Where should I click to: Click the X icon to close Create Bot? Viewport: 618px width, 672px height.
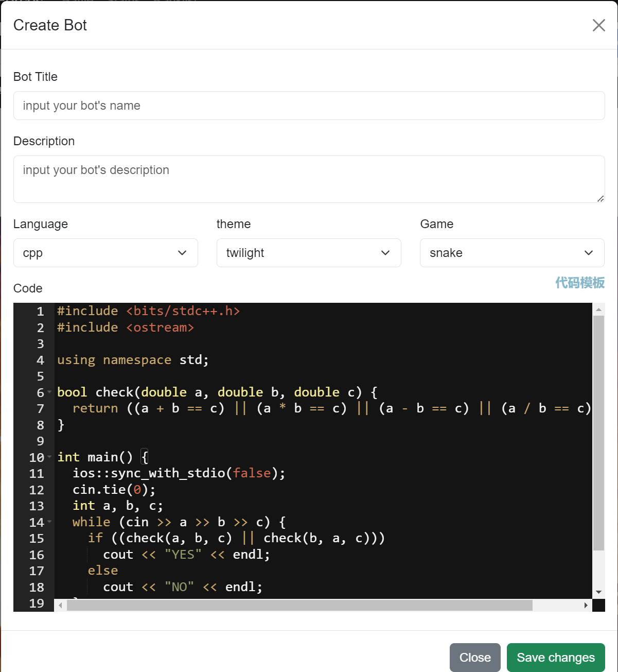tap(598, 25)
